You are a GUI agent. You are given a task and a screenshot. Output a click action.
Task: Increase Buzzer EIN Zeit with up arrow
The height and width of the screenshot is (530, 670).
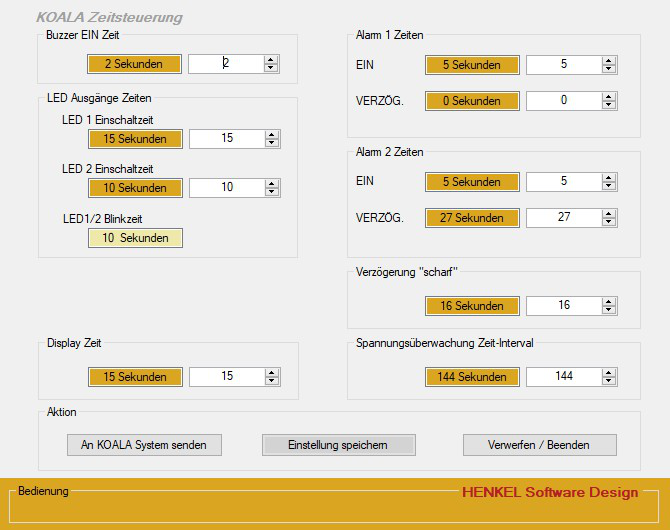pos(271,59)
